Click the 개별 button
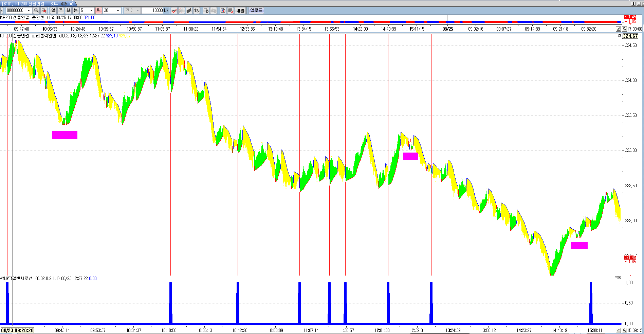Viewport: 644px width, 334px height. 240,11
